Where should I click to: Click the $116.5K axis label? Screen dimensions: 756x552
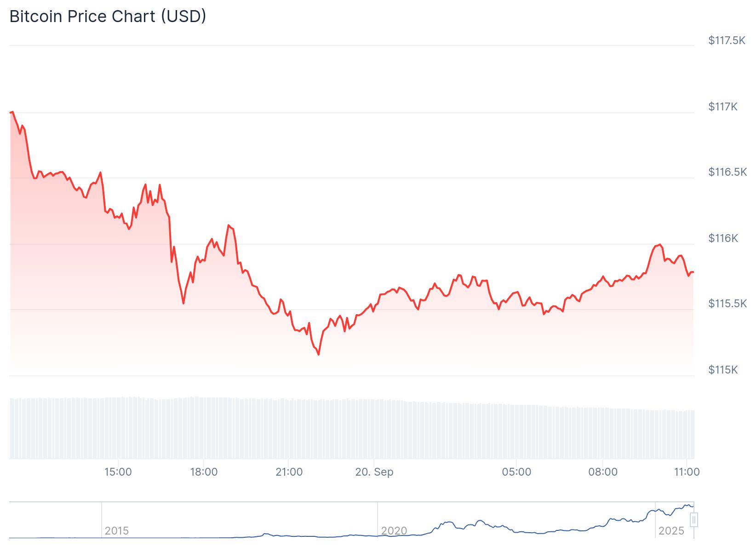pos(727,172)
